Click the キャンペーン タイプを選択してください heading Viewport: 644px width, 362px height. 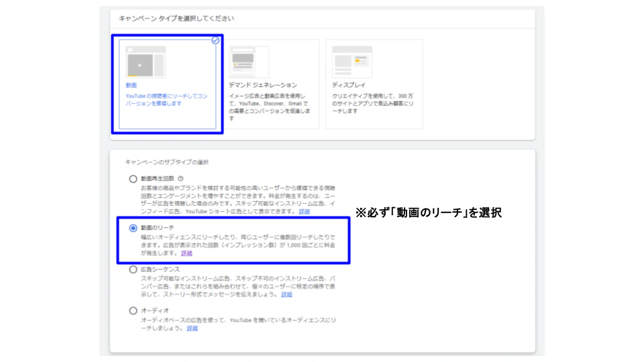pyautogui.click(x=176, y=19)
